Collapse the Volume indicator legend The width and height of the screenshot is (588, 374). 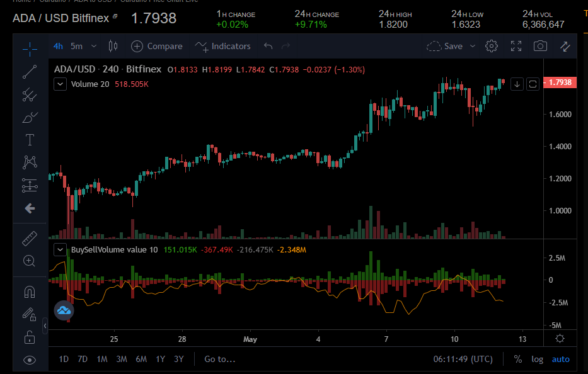click(x=60, y=84)
